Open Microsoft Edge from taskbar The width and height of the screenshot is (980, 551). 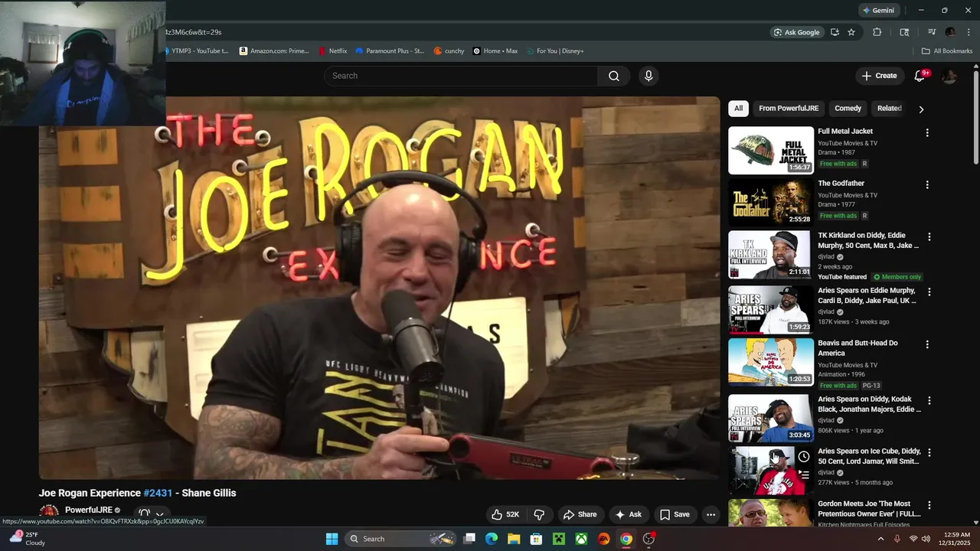(x=492, y=539)
